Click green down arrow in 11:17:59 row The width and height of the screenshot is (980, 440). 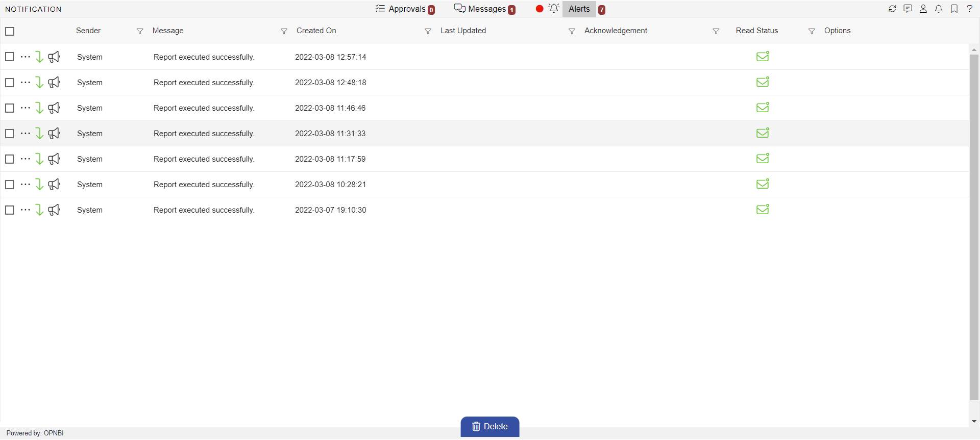(x=39, y=159)
